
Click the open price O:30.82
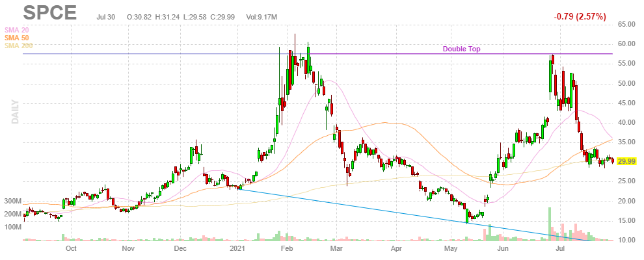(x=139, y=17)
